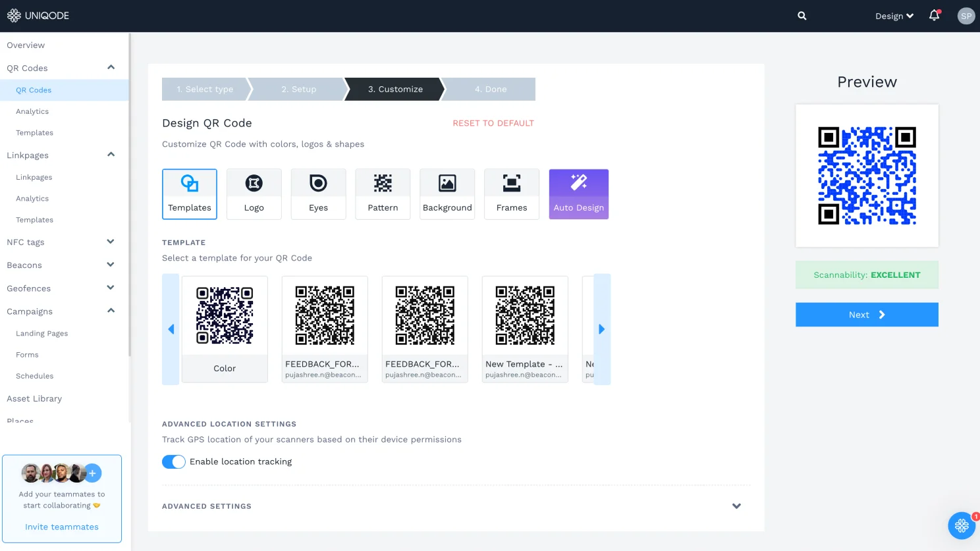Open Asset Library in sidebar

pos(34,398)
